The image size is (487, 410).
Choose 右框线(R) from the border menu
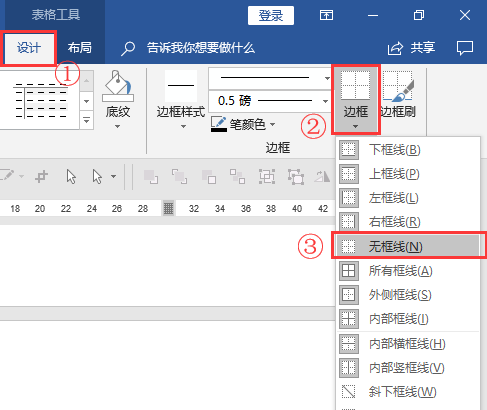(x=408, y=222)
